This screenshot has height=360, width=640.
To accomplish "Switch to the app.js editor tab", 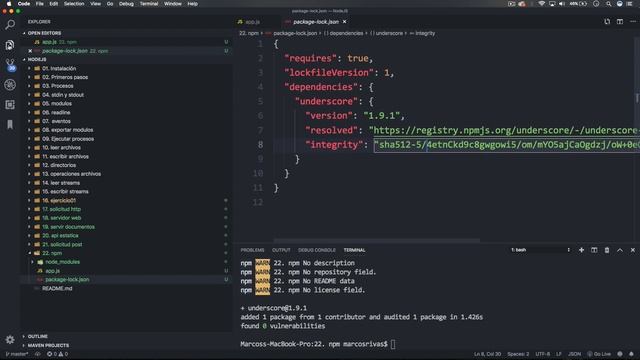I will point(252,22).
